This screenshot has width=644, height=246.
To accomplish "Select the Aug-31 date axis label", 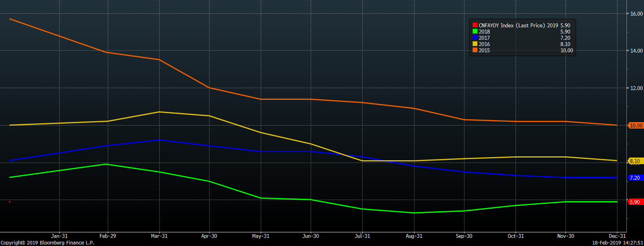I will tap(414, 236).
